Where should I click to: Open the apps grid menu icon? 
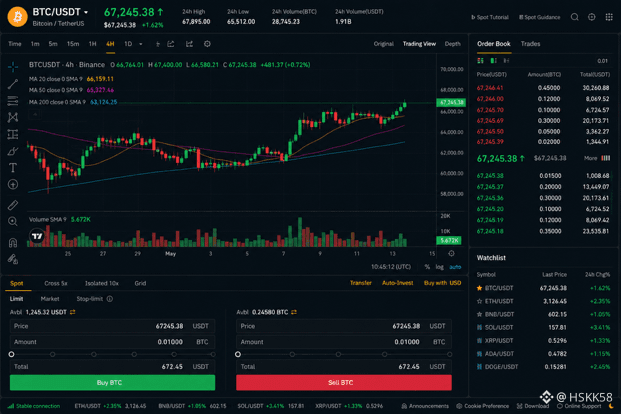click(x=609, y=17)
